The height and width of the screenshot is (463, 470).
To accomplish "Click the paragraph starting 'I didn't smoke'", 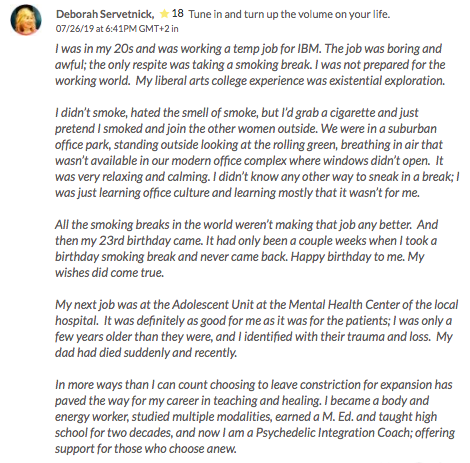I will point(257,153).
